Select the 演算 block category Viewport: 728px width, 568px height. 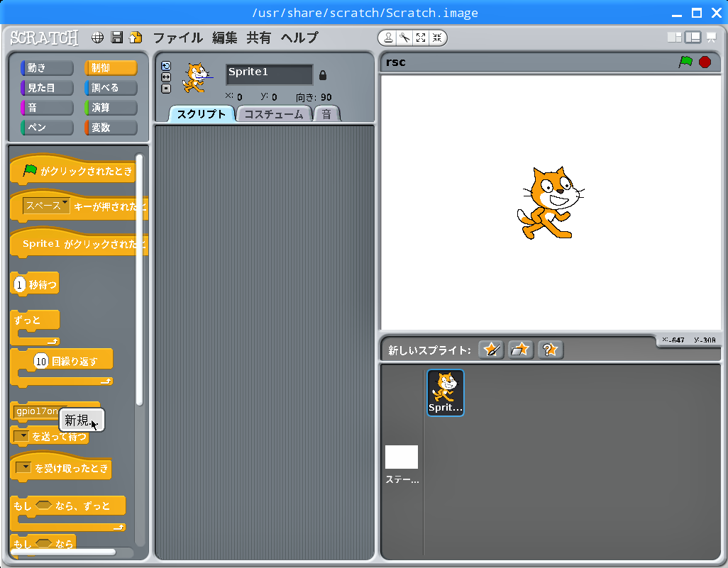point(111,108)
